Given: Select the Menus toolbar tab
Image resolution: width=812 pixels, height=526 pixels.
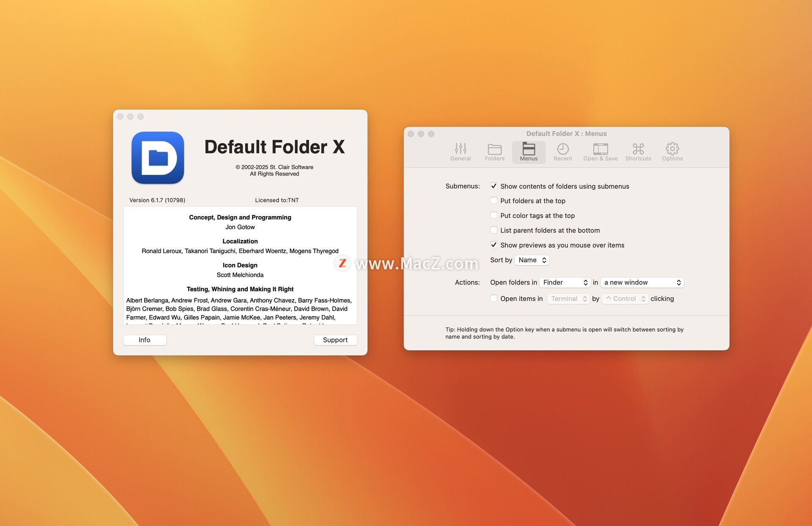Looking at the screenshot, I should coord(529,152).
